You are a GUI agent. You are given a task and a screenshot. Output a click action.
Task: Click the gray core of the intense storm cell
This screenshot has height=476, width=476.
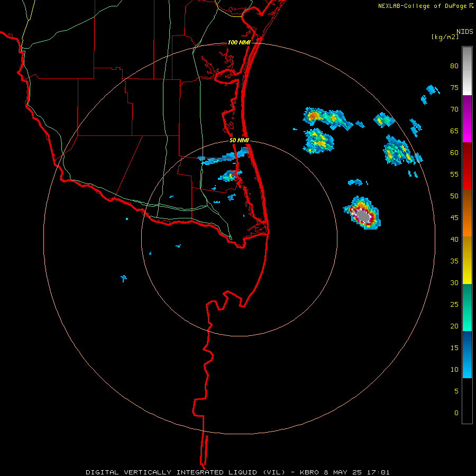pos(363,216)
